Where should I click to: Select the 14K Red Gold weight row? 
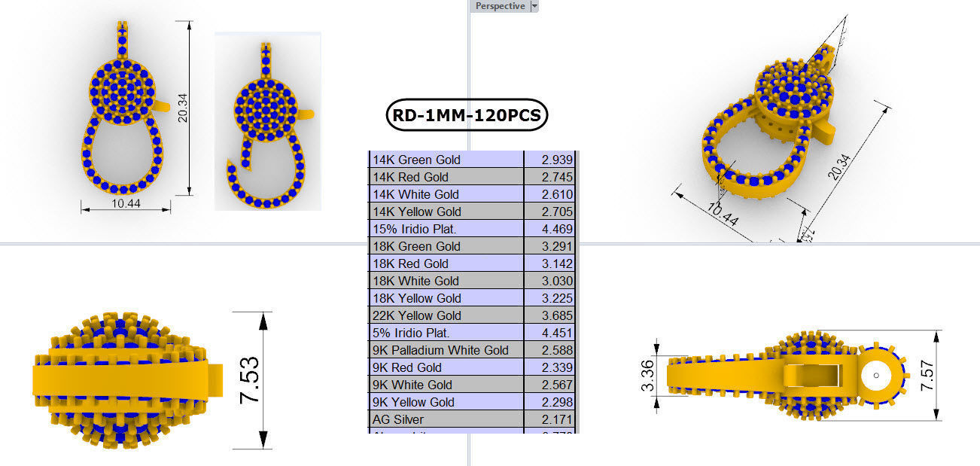click(473, 177)
